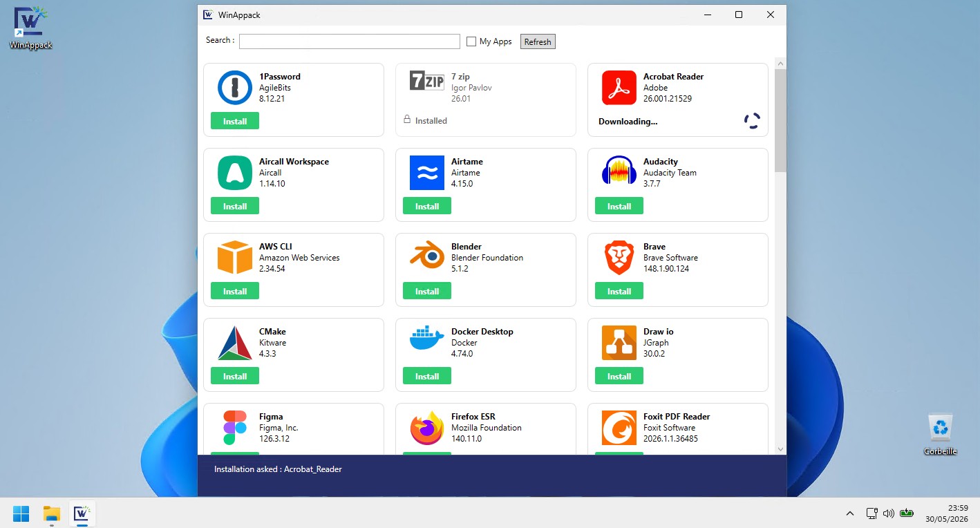
Task: Show hidden system tray icons
Action: [850, 513]
